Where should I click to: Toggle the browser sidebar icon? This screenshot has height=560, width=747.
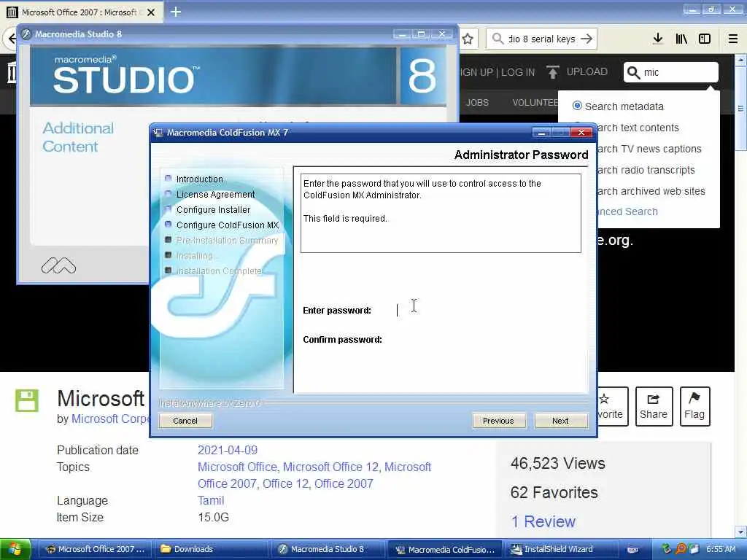[x=705, y=39]
